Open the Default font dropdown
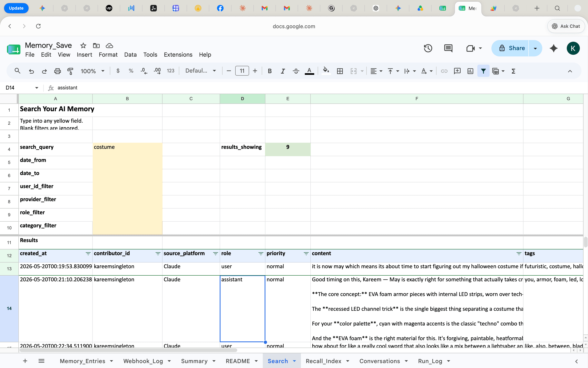Viewport: 588px width, 368px height. point(201,71)
